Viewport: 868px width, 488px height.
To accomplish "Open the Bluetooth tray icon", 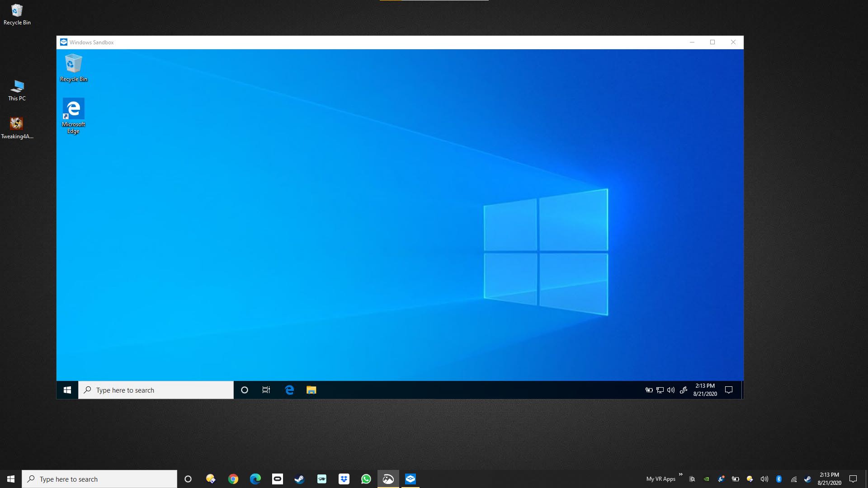I will pos(779,479).
